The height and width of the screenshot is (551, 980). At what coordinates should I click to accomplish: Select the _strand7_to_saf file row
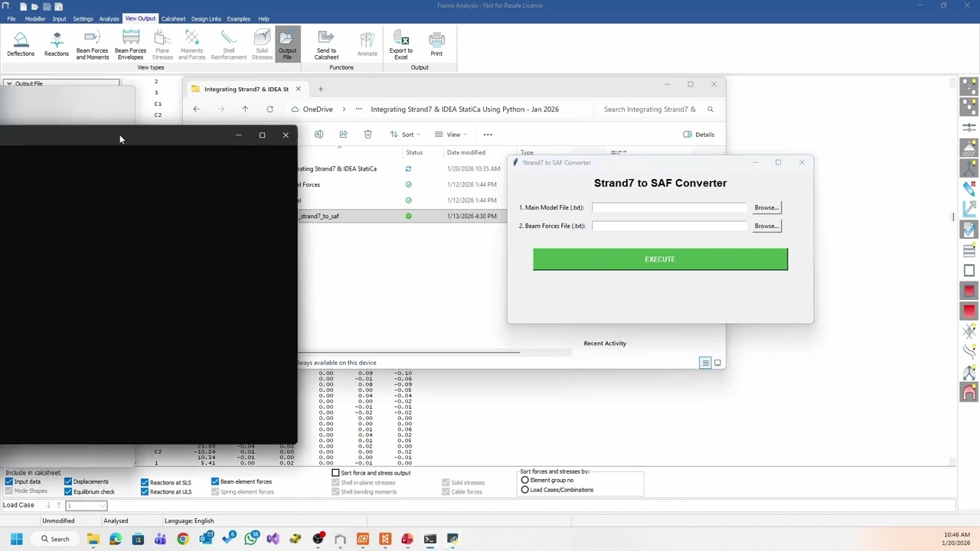tap(402, 216)
